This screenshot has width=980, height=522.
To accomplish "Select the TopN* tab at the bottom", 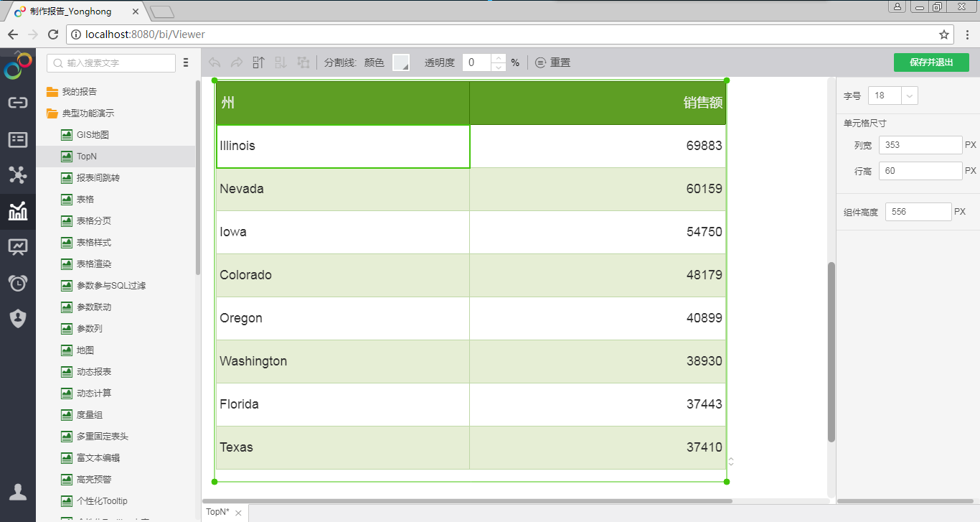I will [217, 513].
